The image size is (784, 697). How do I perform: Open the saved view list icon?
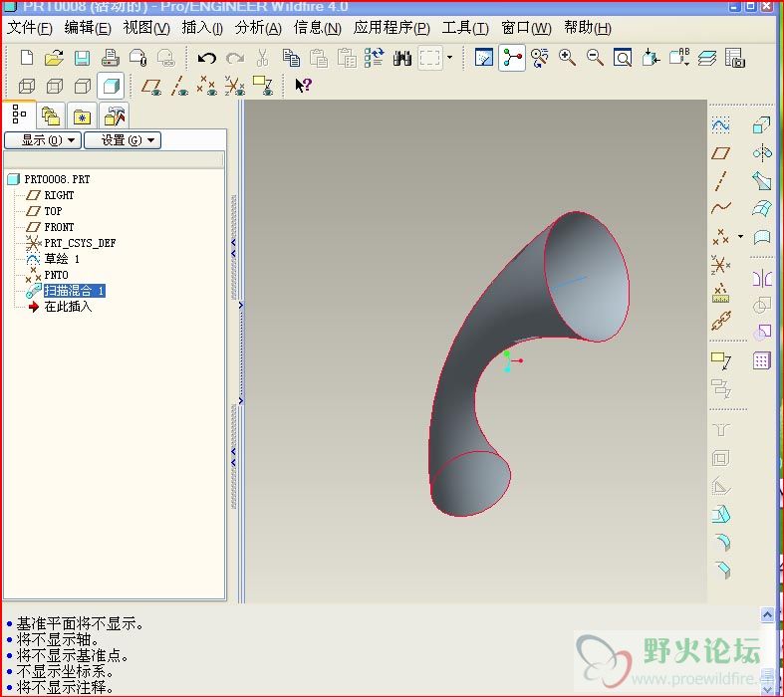pyautogui.click(x=678, y=58)
